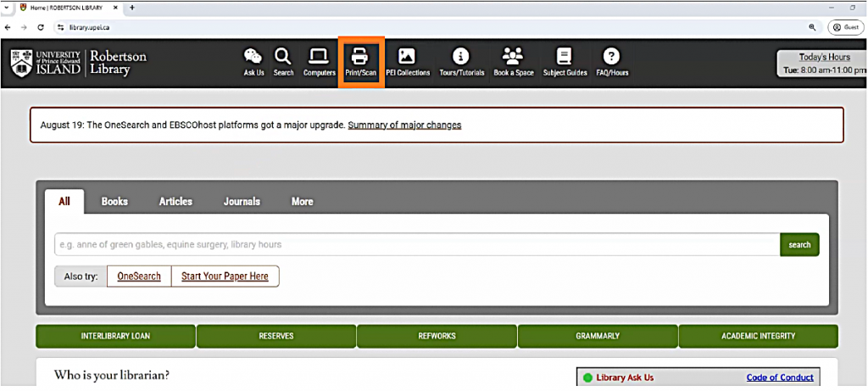
Task: Select the Journals search tab
Action: click(242, 202)
